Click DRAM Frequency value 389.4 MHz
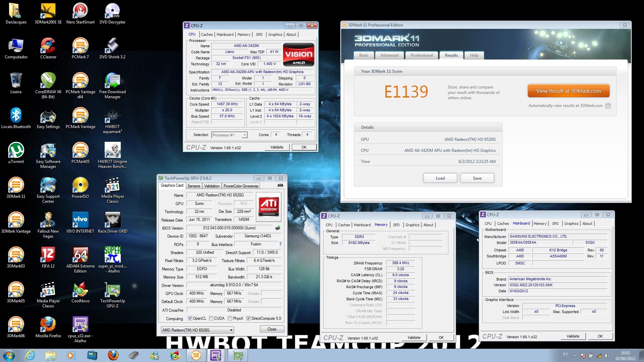This screenshot has height=362, width=644. point(400,263)
